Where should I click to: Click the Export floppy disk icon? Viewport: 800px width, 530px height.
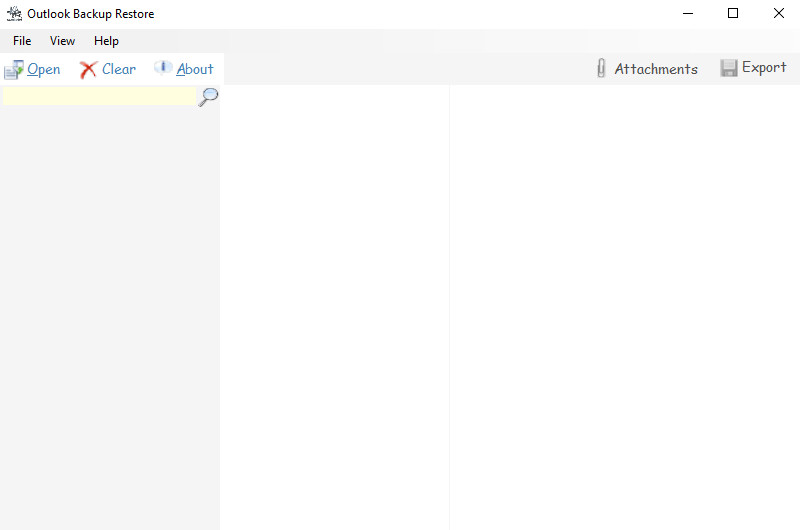coord(729,68)
